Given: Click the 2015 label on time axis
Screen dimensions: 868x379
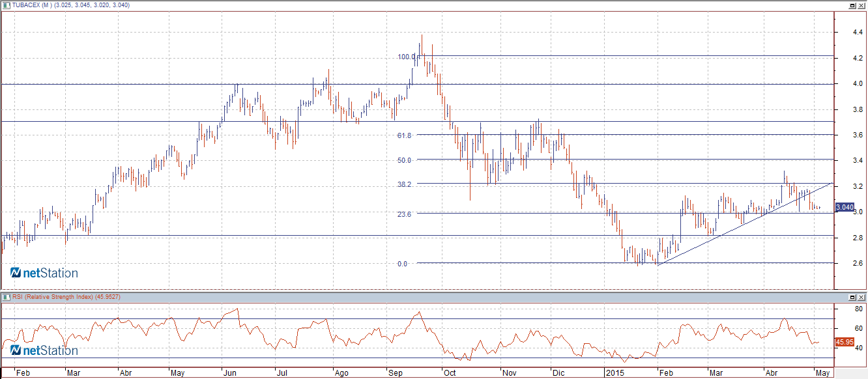Looking at the screenshot, I should pos(615,374).
